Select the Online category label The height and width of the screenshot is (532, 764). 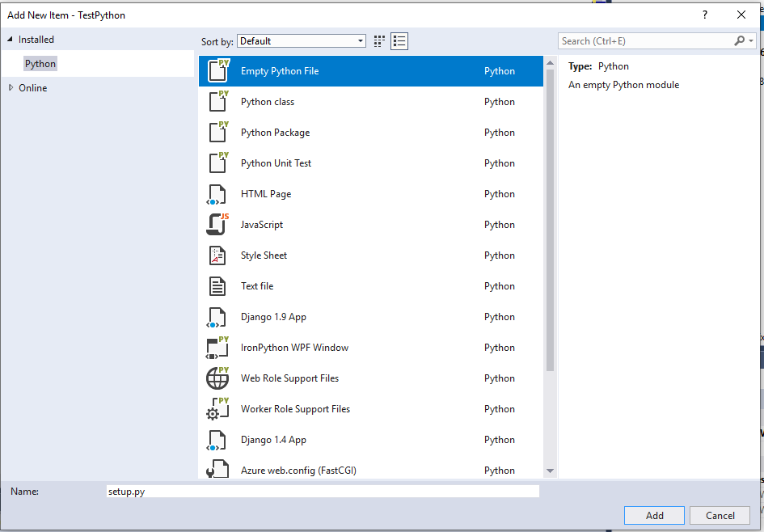(32, 87)
